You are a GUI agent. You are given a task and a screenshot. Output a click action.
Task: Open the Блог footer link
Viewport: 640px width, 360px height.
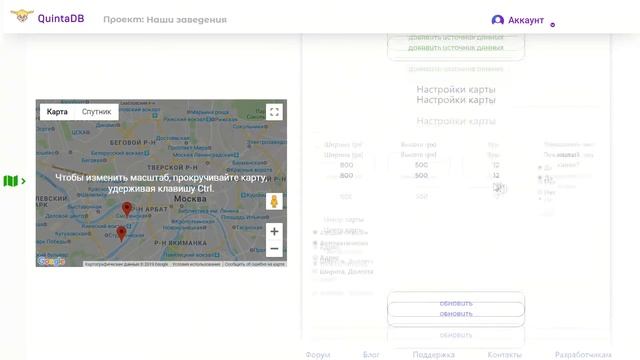371,355
